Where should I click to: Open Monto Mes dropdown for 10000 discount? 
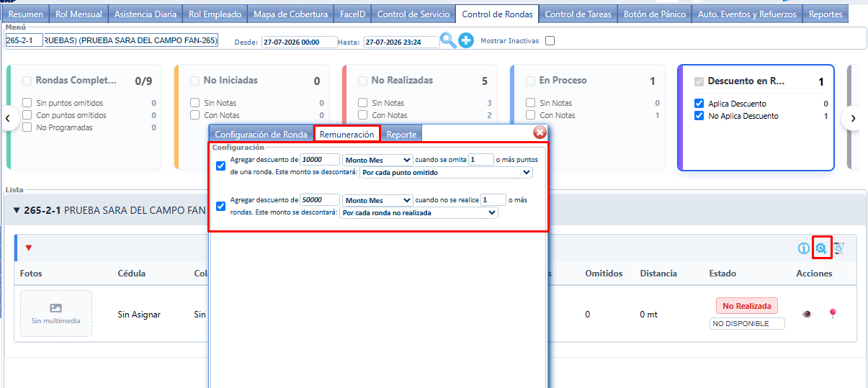tap(377, 160)
